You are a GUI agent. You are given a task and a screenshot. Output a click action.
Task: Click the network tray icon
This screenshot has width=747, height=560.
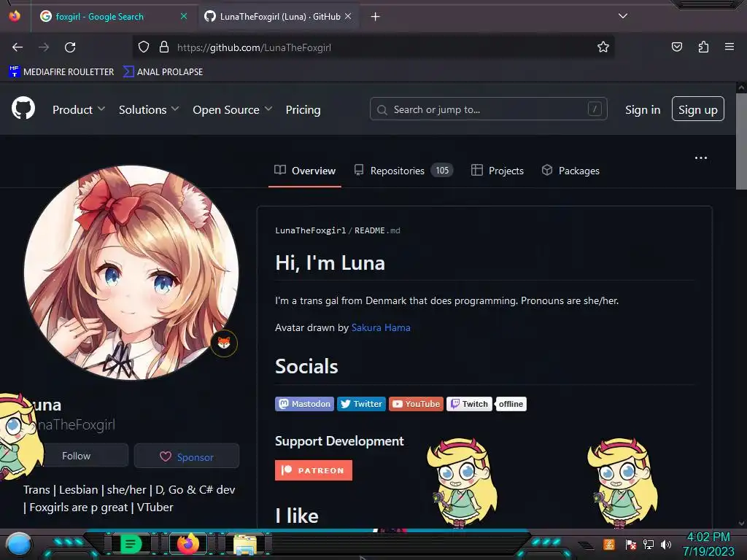point(649,544)
